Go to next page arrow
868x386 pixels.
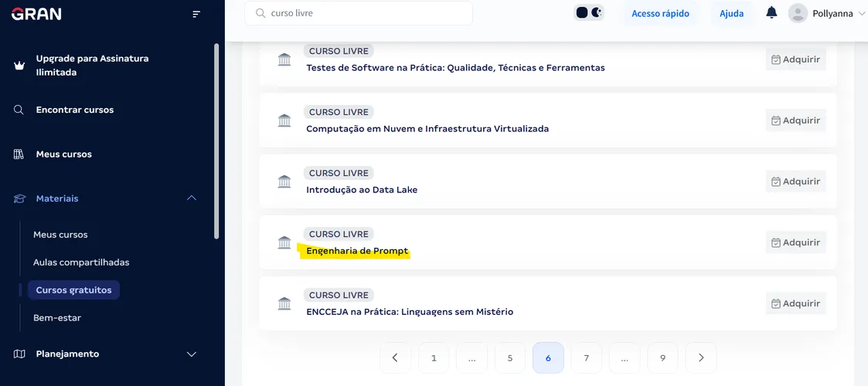pyautogui.click(x=701, y=357)
